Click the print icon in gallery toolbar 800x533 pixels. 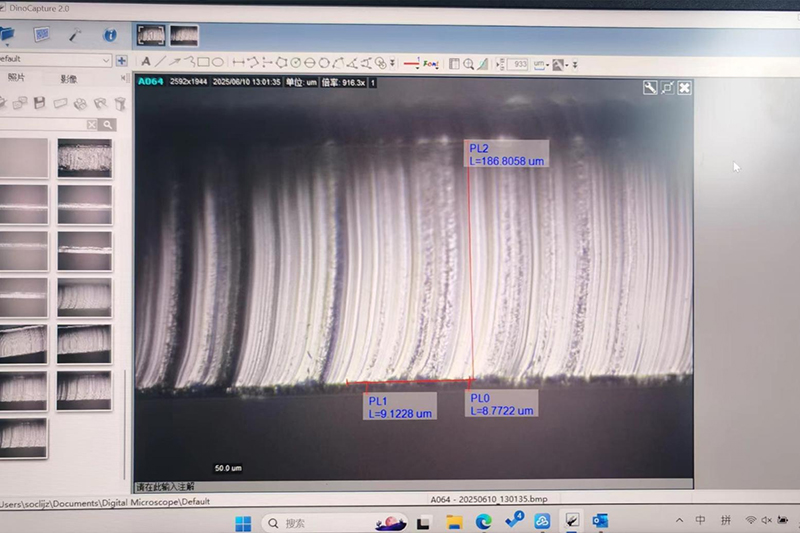click(x=80, y=104)
